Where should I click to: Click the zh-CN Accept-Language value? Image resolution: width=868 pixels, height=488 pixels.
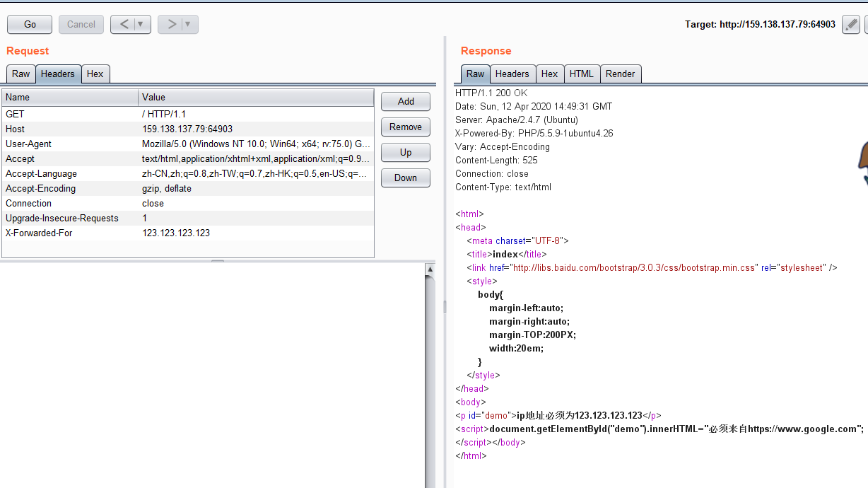tap(256, 173)
